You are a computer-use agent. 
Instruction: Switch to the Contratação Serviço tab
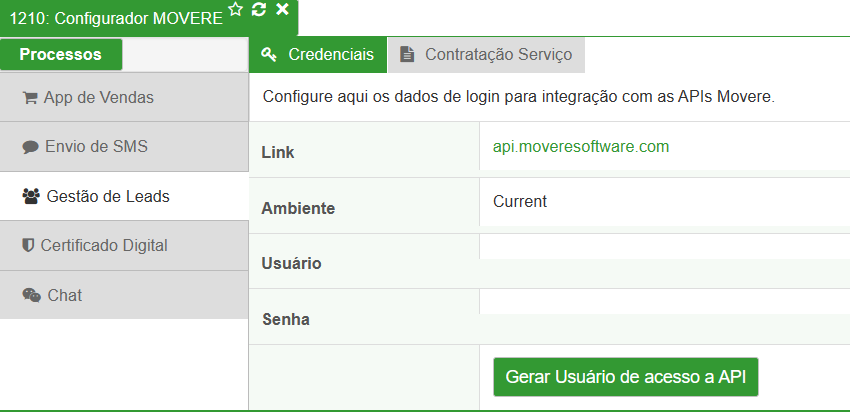487,55
